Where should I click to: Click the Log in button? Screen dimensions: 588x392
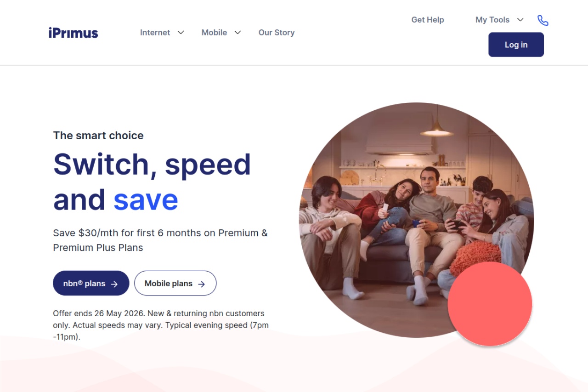[516, 45]
